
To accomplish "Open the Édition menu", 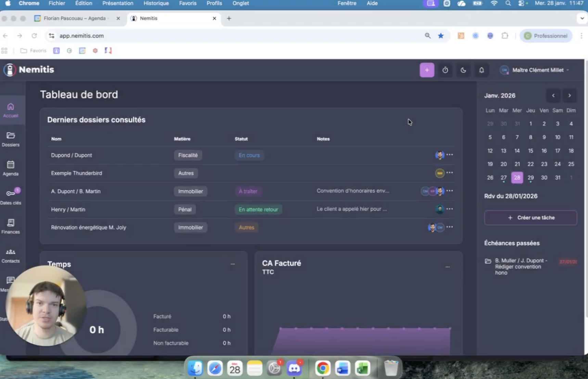I will click(x=84, y=3).
